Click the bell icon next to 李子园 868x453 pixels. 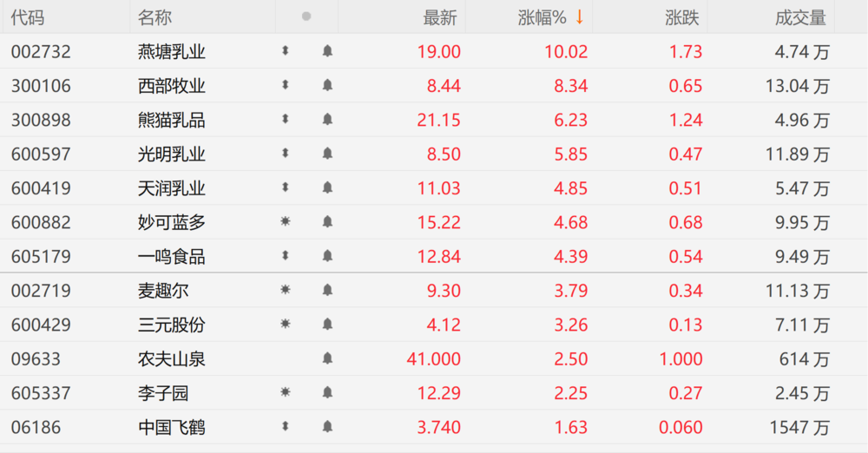point(327,392)
